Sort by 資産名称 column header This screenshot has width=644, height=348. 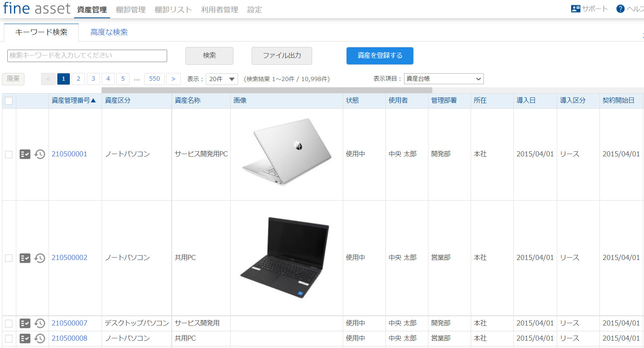[188, 100]
